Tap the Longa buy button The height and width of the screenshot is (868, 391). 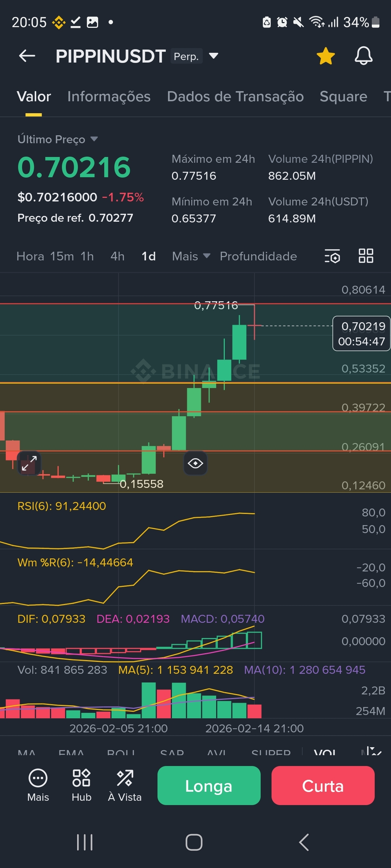click(209, 786)
